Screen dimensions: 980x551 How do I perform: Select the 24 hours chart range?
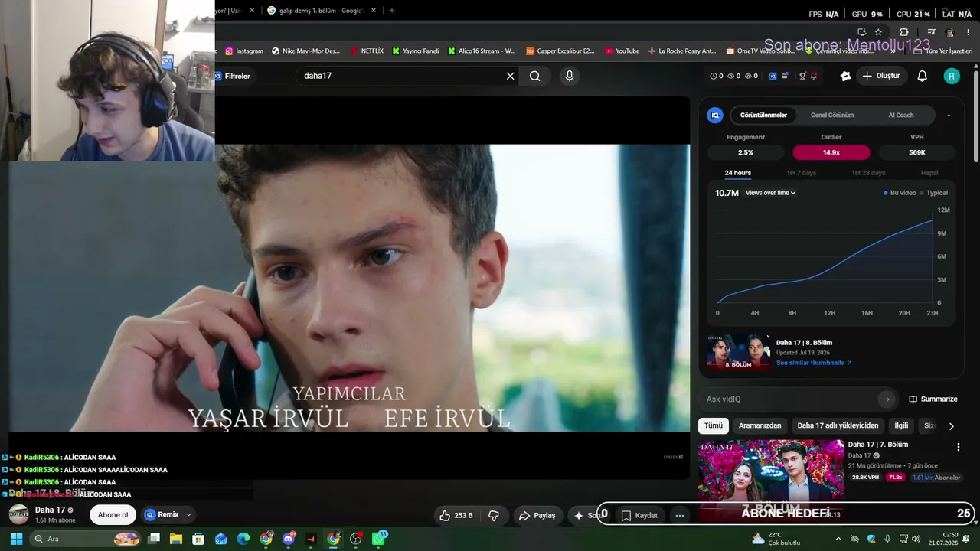pos(738,173)
